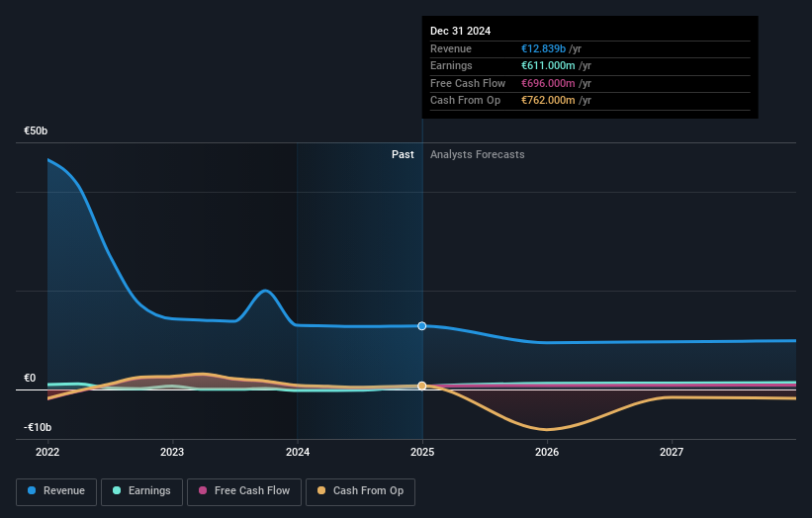This screenshot has height=518, width=812.
Task: Click the 'Analysts Forecasts' label
Action: [x=478, y=154]
